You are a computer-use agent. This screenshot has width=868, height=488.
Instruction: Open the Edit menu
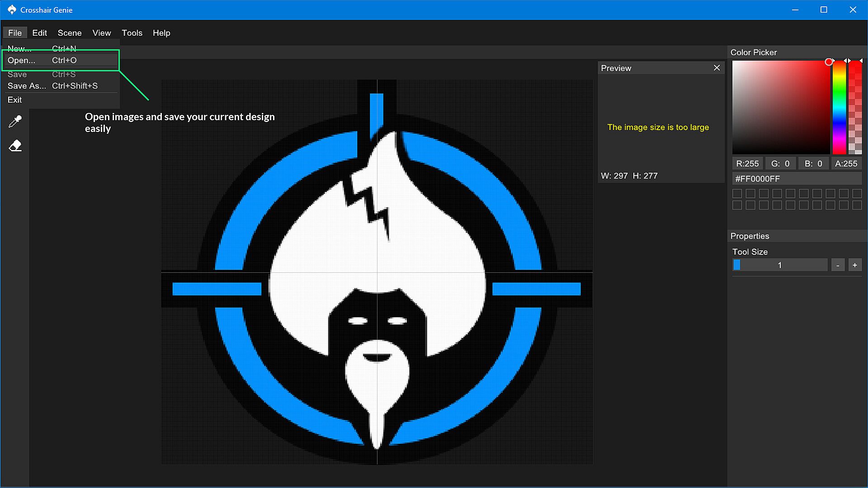[39, 33]
